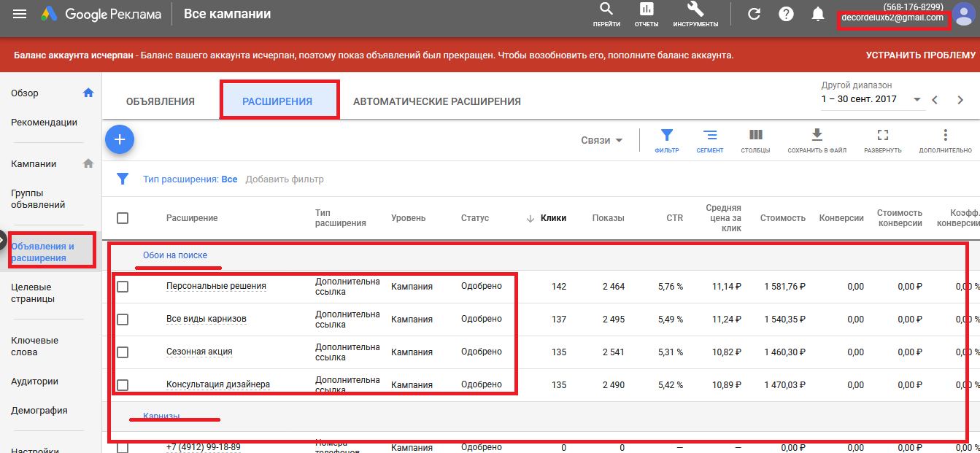Go to previous date range arrow

935,100
